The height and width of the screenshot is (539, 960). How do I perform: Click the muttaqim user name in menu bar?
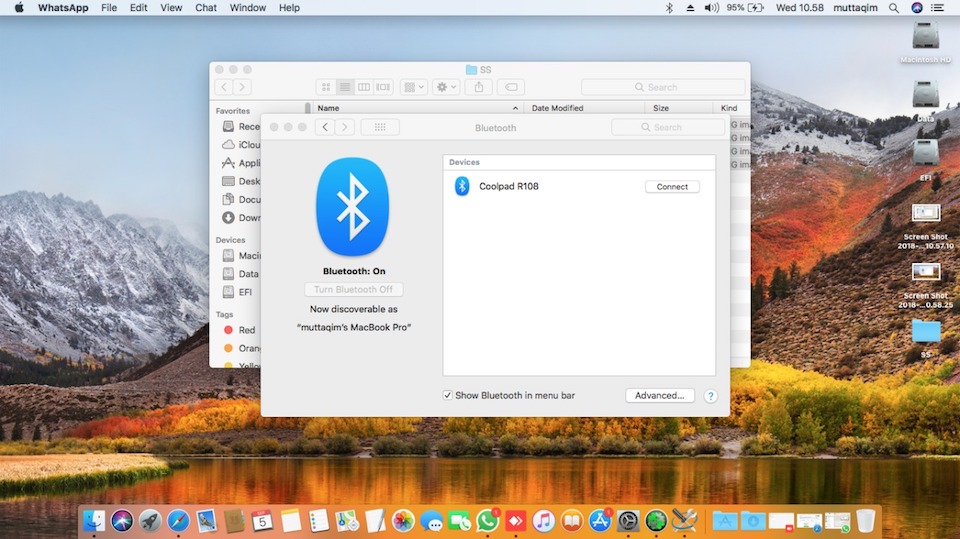coord(855,8)
